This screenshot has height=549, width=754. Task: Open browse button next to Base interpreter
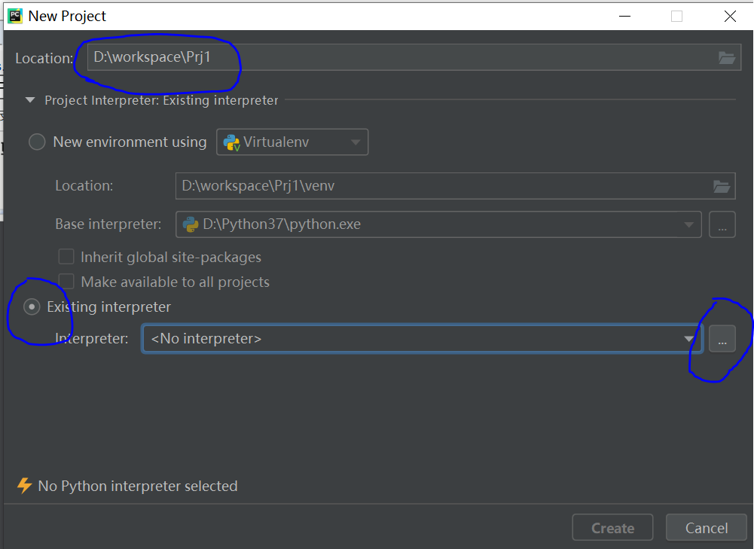[x=722, y=225]
